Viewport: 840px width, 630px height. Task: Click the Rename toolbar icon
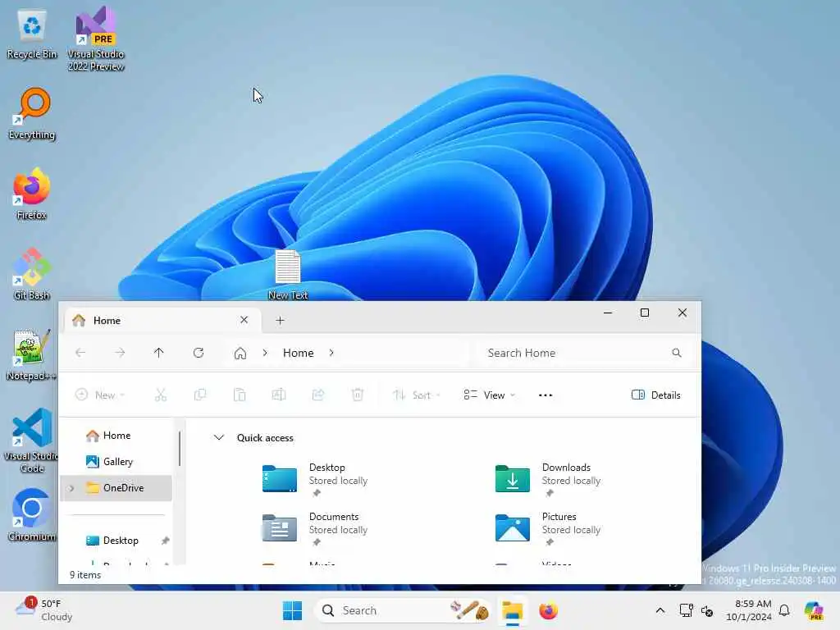[x=279, y=395]
